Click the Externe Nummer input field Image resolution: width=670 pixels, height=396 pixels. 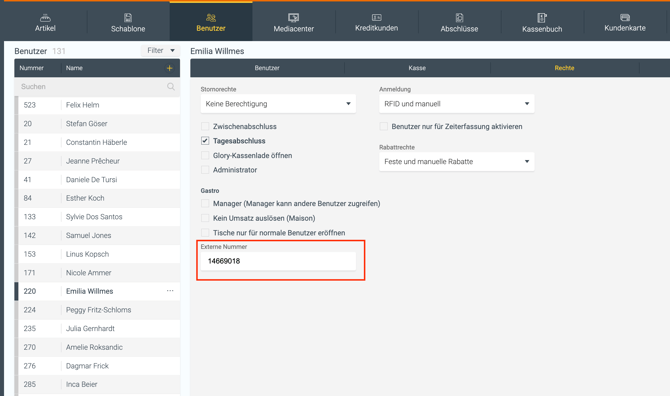click(x=278, y=261)
